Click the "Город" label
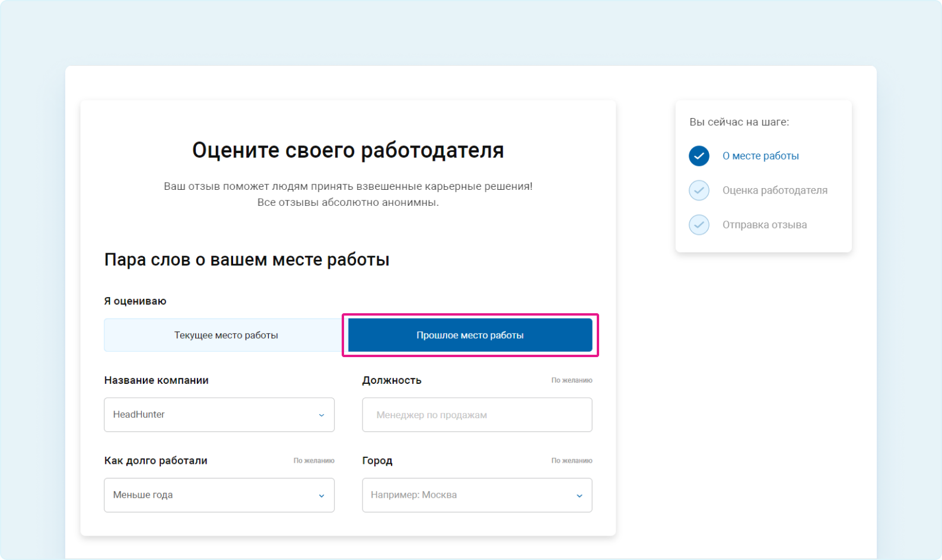This screenshot has height=560, width=942. click(377, 461)
